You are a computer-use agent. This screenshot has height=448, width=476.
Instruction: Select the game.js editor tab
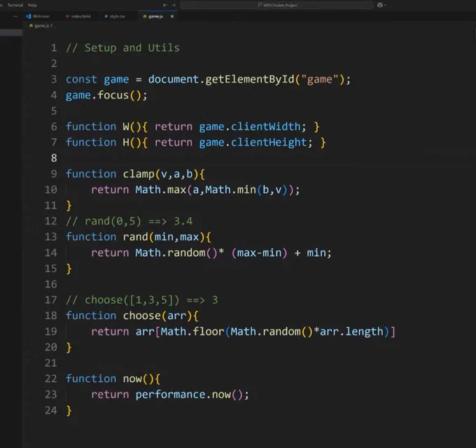point(153,15)
